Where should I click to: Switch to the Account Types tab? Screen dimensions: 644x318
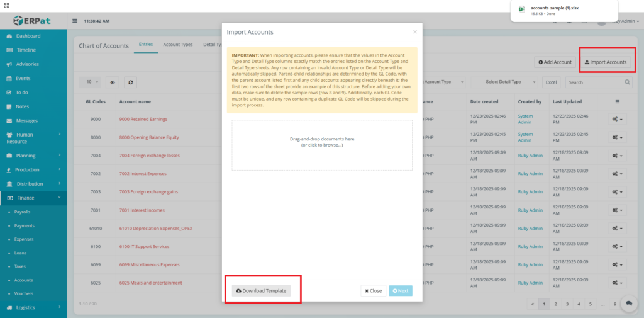tap(178, 45)
